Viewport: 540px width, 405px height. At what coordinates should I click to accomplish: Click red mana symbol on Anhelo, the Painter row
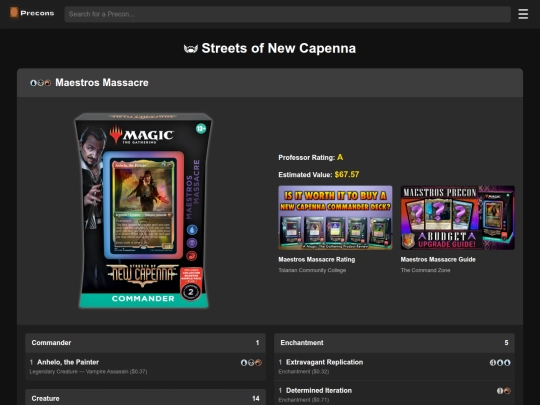pos(258,363)
